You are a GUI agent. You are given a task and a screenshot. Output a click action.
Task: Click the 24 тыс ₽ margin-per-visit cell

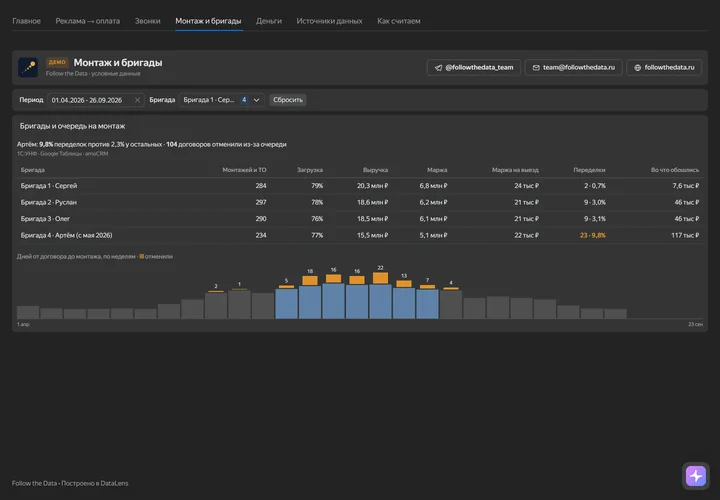[x=526, y=186]
